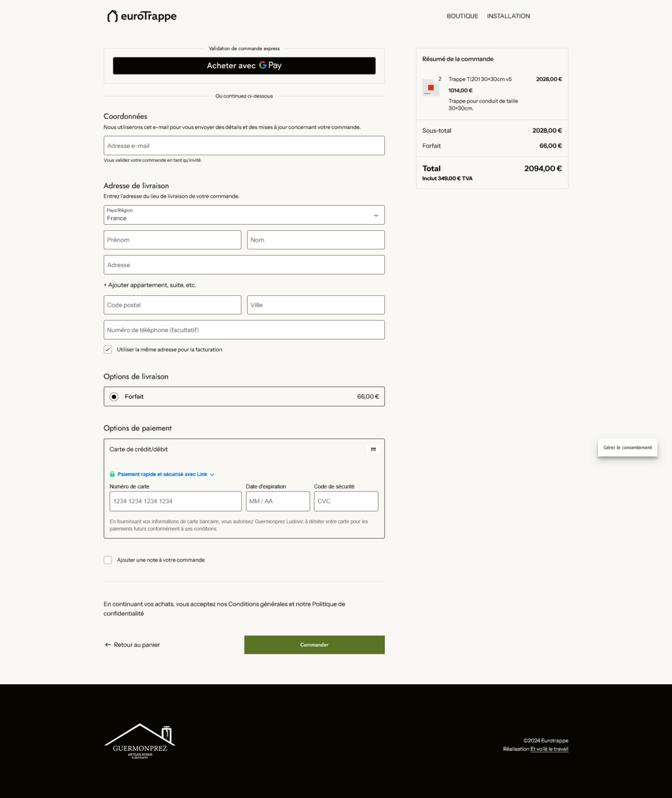The height and width of the screenshot is (798, 672).
Task: Click into the Numéro de carte field
Action: click(x=175, y=502)
